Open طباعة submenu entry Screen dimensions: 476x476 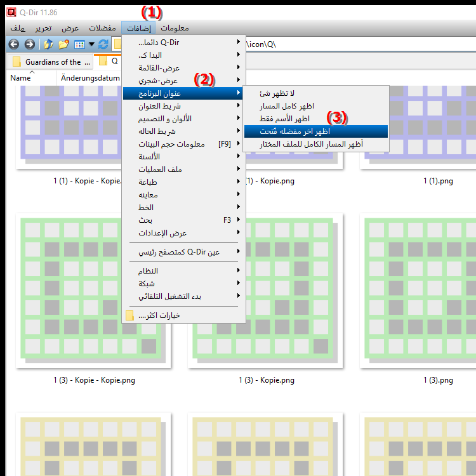[183, 182]
